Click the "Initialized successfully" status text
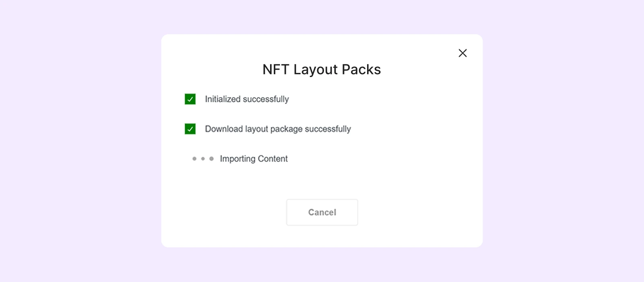Viewport: 644px width, 282px height. click(x=247, y=99)
